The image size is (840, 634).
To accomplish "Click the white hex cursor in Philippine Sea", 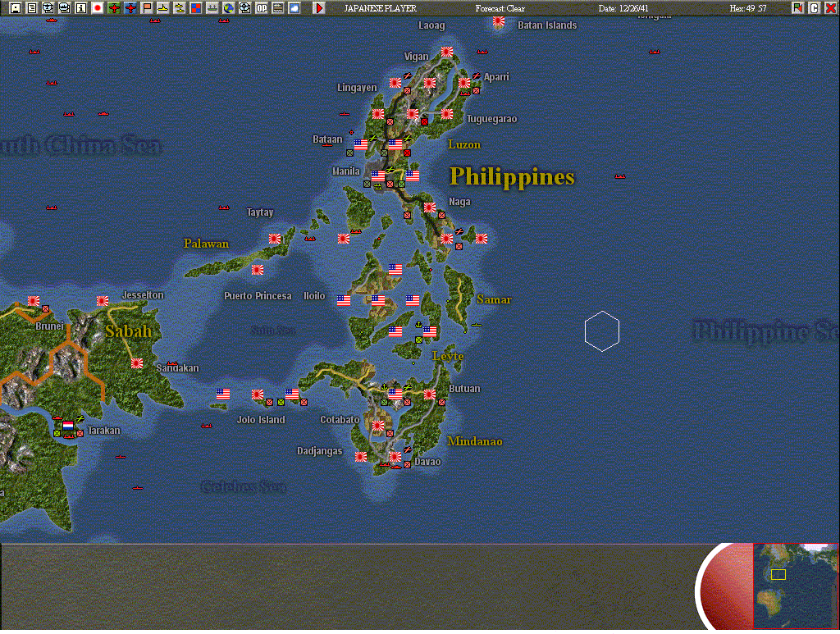I will (602, 331).
